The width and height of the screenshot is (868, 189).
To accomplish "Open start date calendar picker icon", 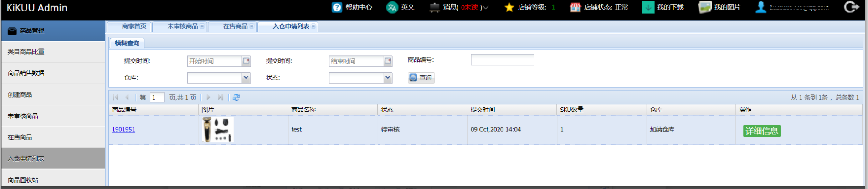I will click(246, 61).
